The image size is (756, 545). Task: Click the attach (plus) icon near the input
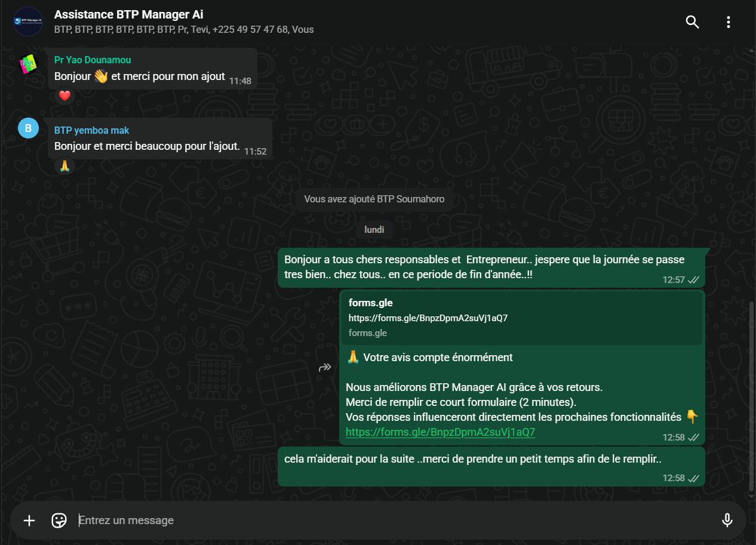[29, 520]
